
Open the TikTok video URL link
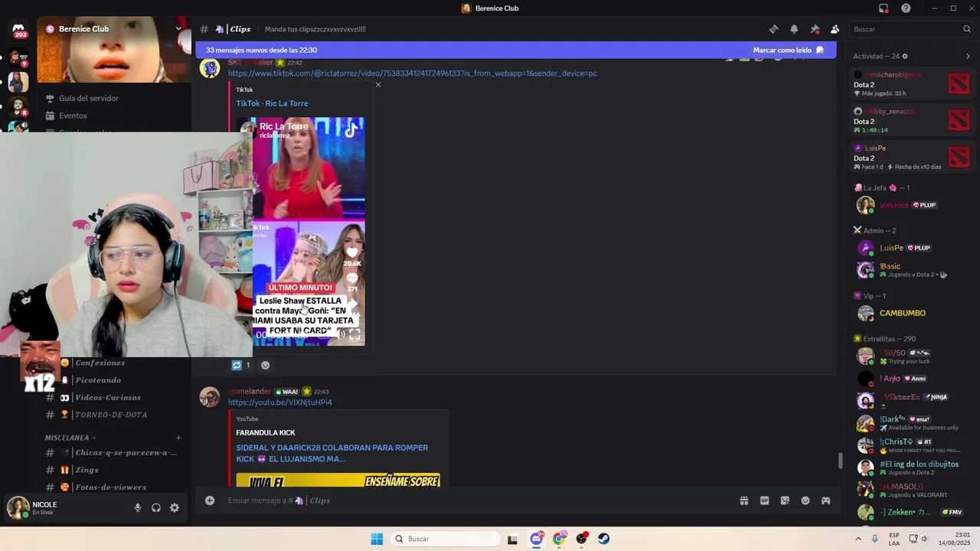[x=412, y=73]
